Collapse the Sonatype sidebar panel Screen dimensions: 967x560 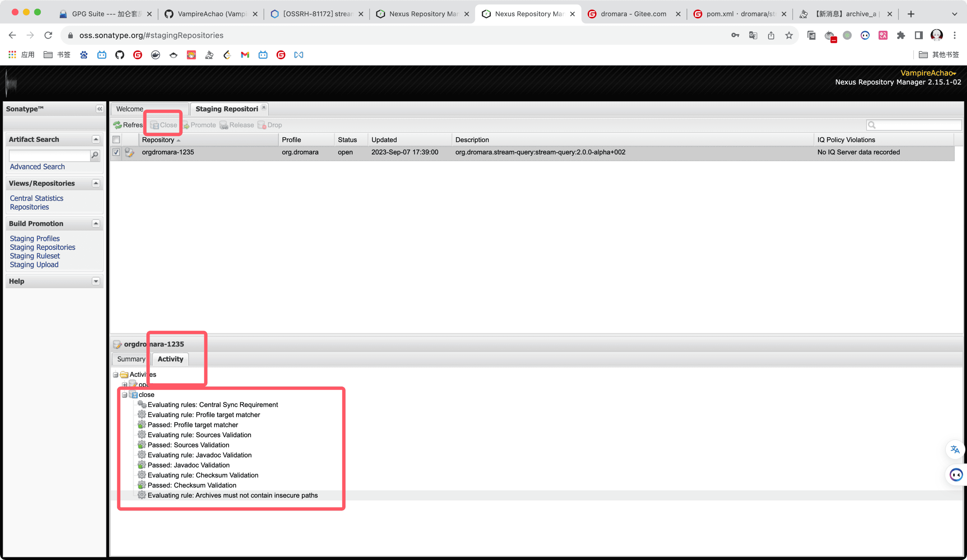pos(99,109)
